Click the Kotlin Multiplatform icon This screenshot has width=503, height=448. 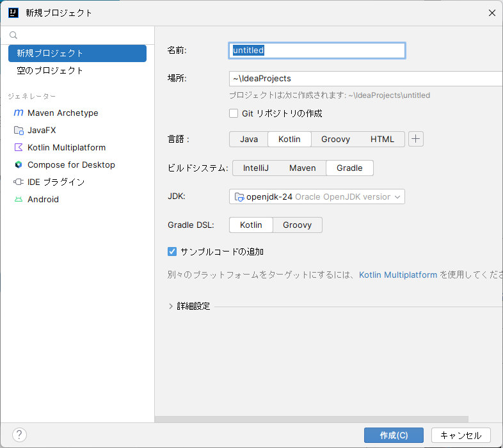pyautogui.click(x=19, y=147)
